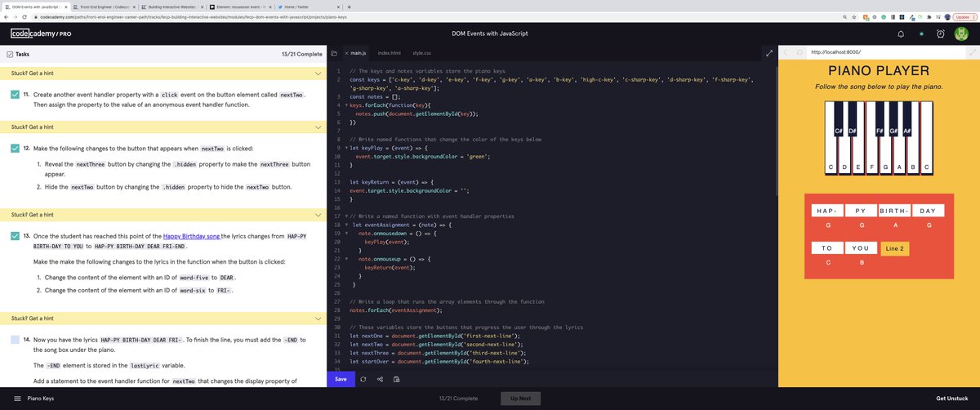Click the share icon next to Save
980x410 pixels.
[x=380, y=379]
